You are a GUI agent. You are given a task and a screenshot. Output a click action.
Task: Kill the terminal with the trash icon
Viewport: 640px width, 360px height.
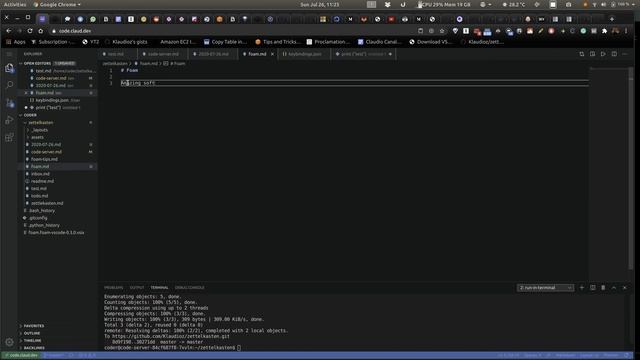click(x=603, y=288)
